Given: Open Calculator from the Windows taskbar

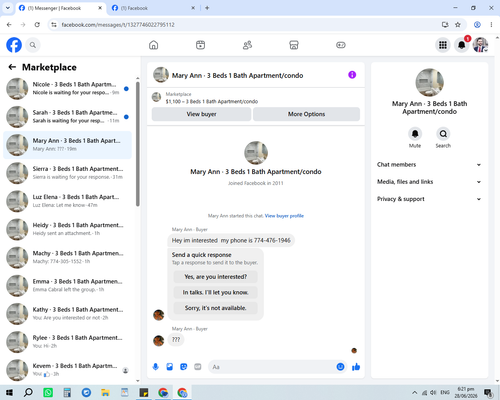Looking at the screenshot, I should 67,392.
